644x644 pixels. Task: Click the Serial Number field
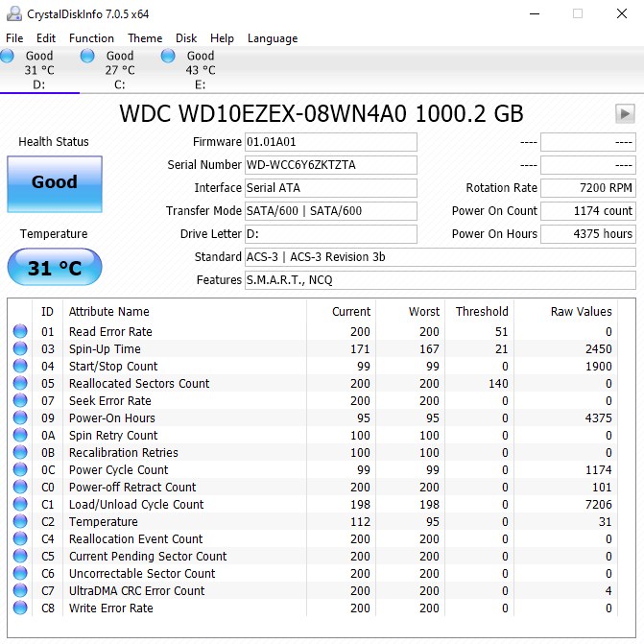pos(331,165)
